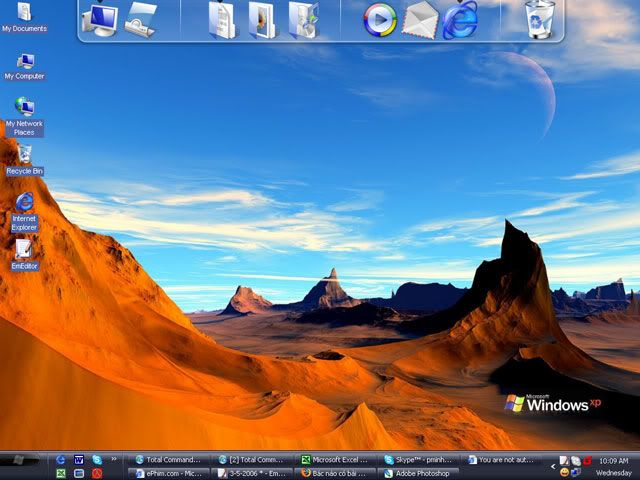Switch to the 3-5-2006 EmEditor window
The height and width of the screenshot is (480, 640).
click(x=253, y=473)
